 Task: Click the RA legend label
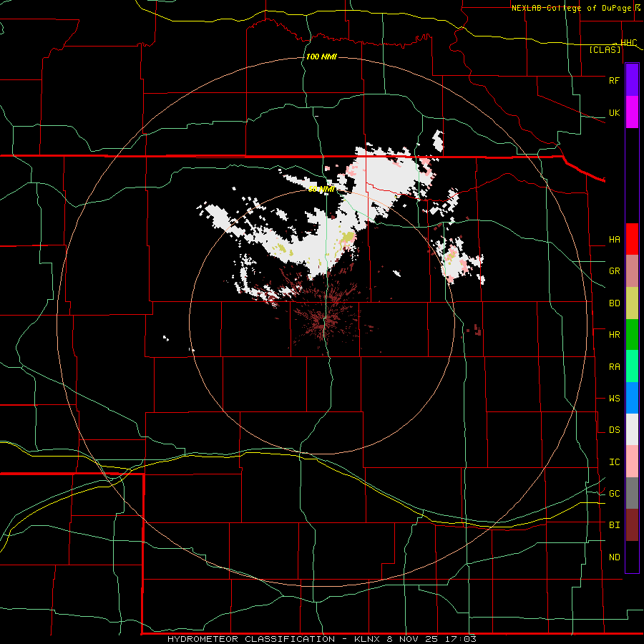click(x=614, y=367)
